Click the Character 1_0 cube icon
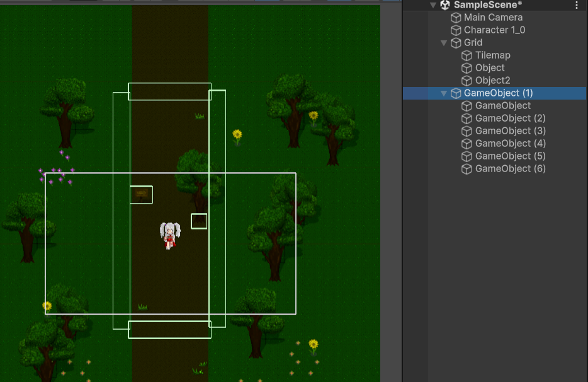Image resolution: width=588 pixels, height=382 pixels. [x=456, y=30]
